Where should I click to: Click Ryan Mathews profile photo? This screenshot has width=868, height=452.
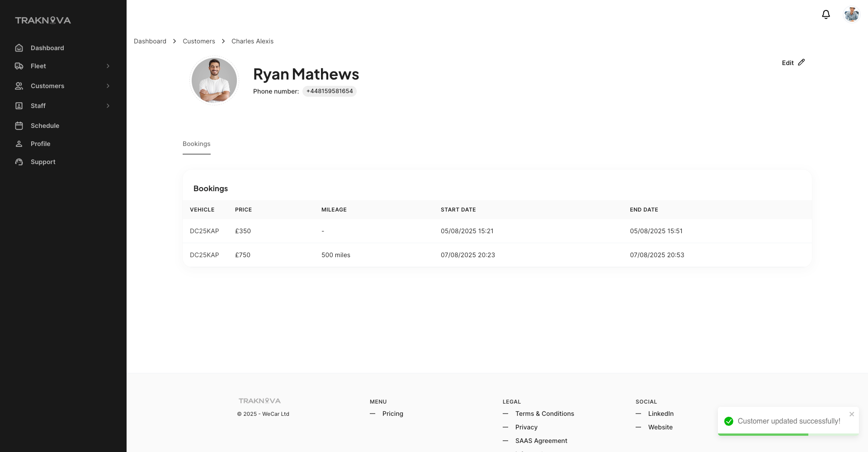pos(214,80)
